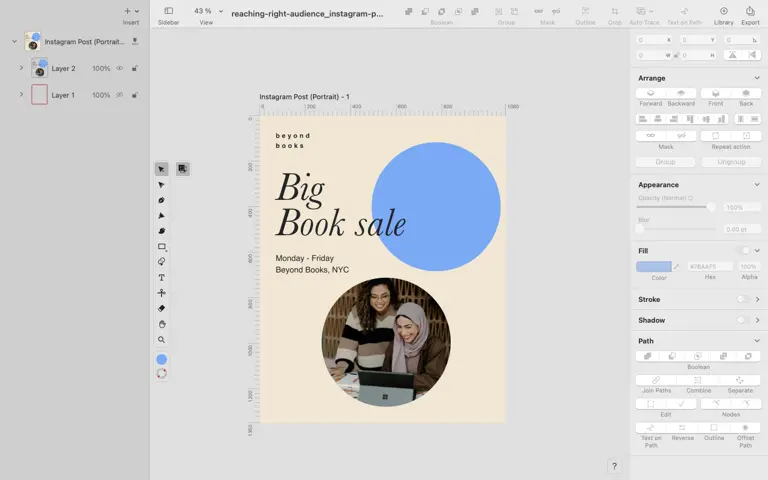The width and height of the screenshot is (768, 480).
Task: Enable the Stroke switch
Action: coord(744,299)
